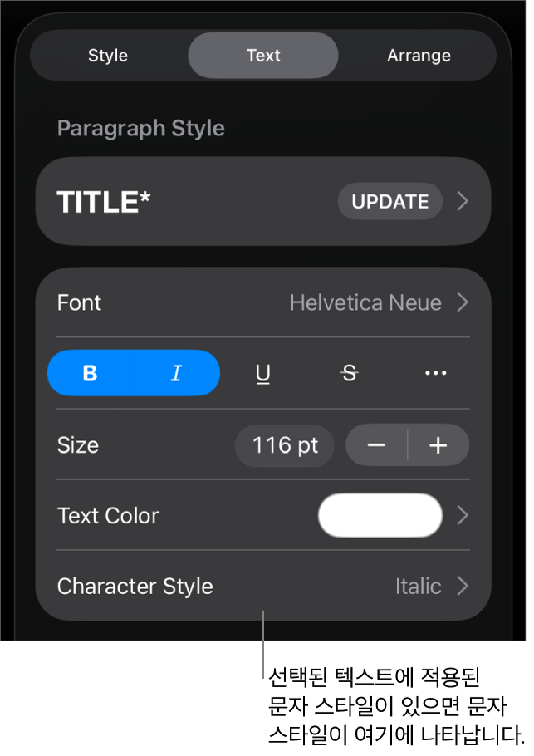Edit the 116 pt size field
The image size is (534, 756).
285,446
